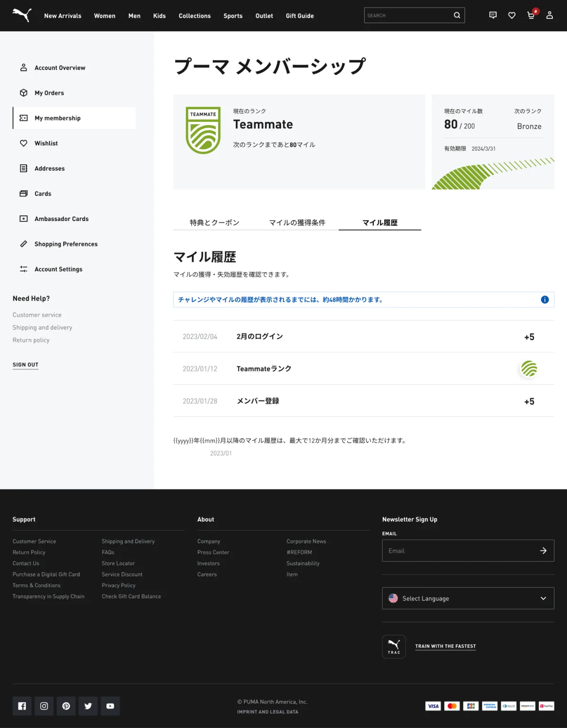Open Addresses in sidebar
Viewport: 567px width, 728px height.
click(74, 168)
